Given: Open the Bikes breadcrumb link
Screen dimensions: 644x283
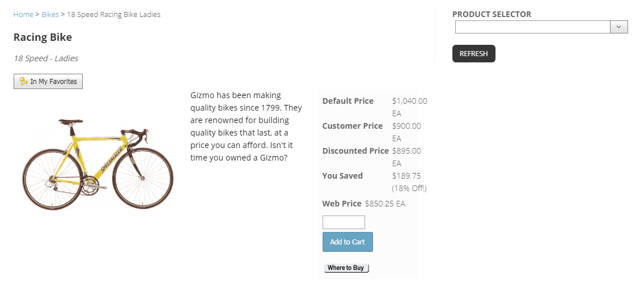Looking at the screenshot, I should (50, 15).
